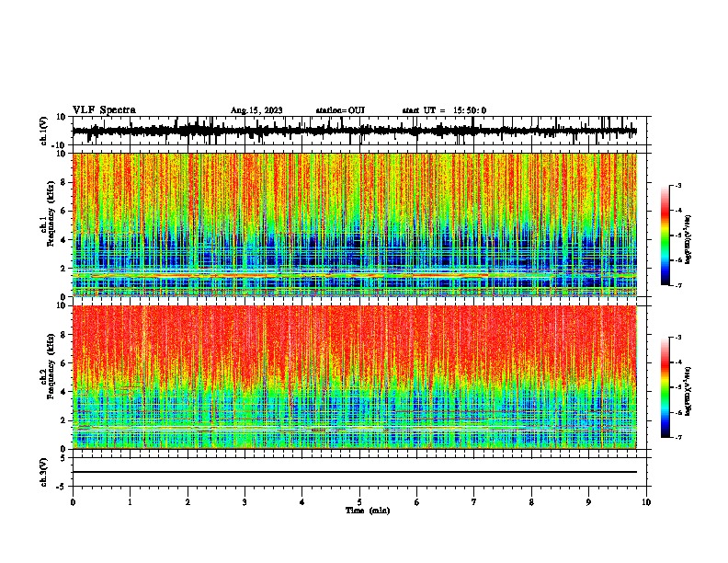Click the ch.1 spectrogram color scale bar

tap(665, 236)
